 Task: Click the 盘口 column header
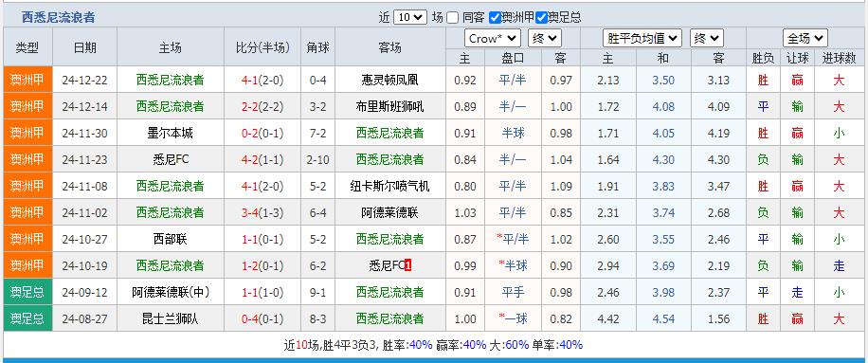(513, 58)
